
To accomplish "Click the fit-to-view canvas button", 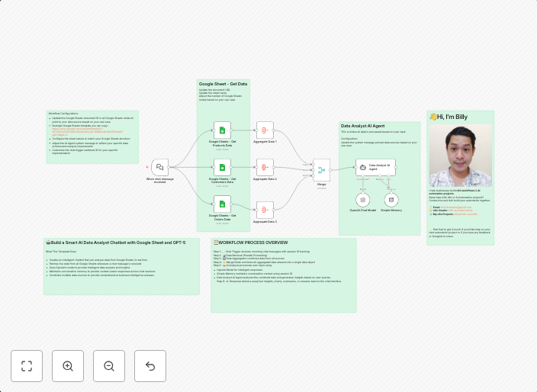I will [x=27, y=366].
